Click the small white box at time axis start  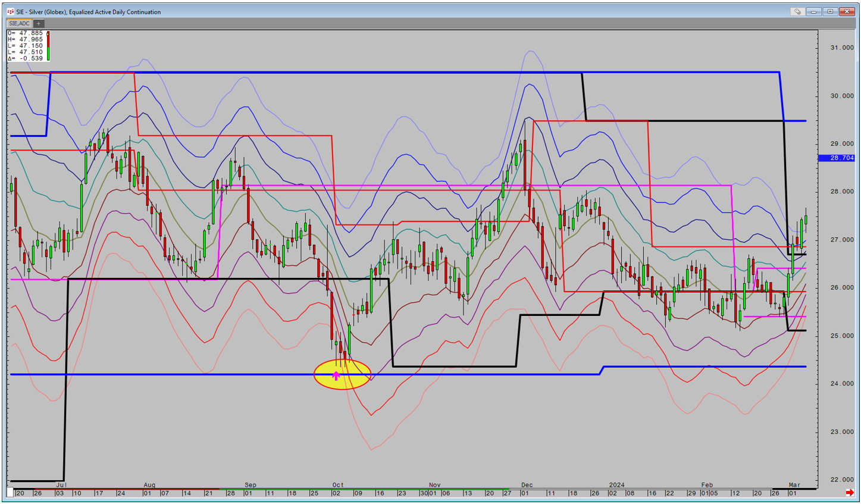coord(10,493)
